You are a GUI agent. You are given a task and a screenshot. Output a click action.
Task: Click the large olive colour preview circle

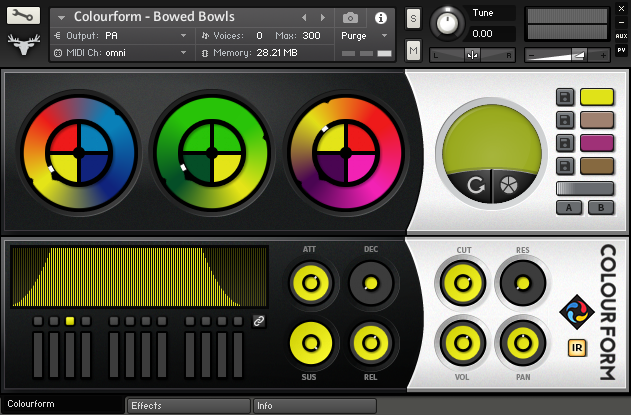pyautogui.click(x=492, y=139)
